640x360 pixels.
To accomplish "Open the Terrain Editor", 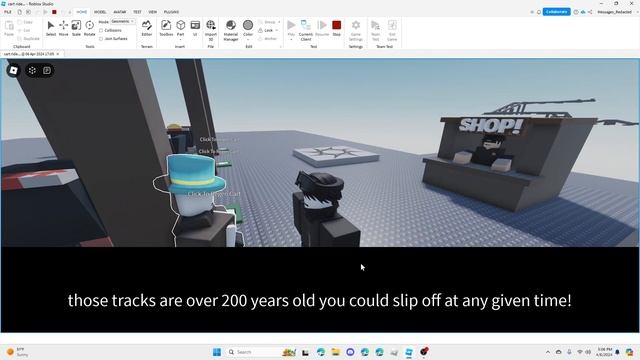I will pyautogui.click(x=147, y=28).
